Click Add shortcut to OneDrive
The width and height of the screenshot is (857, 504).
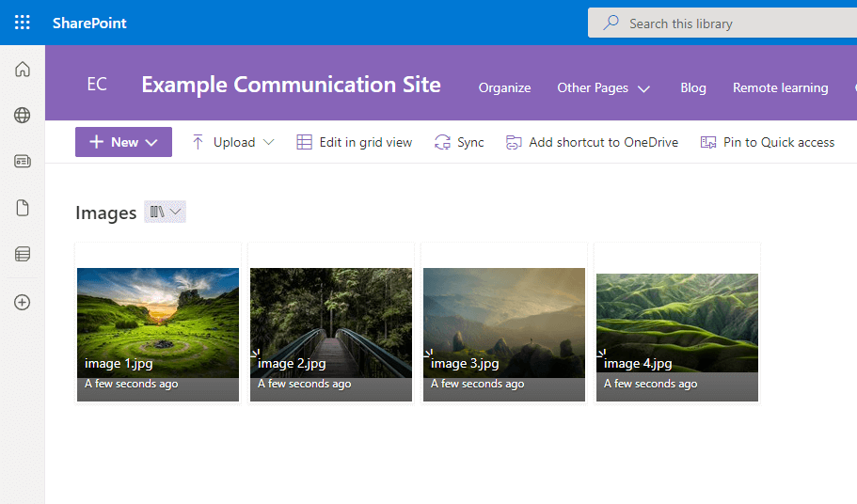603,143
